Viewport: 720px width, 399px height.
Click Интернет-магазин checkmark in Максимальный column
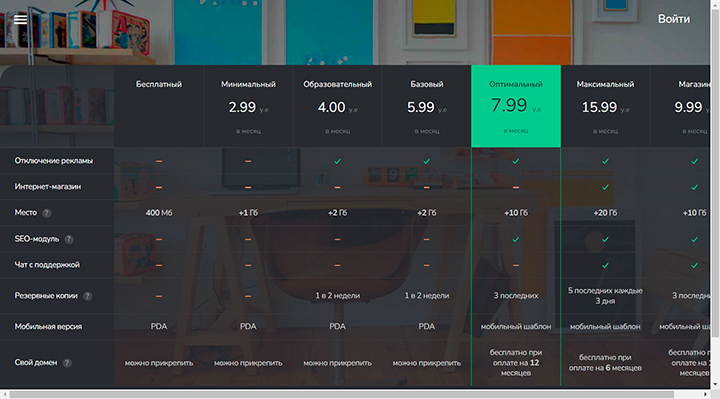pyautogui.click(x=605, y=187)
